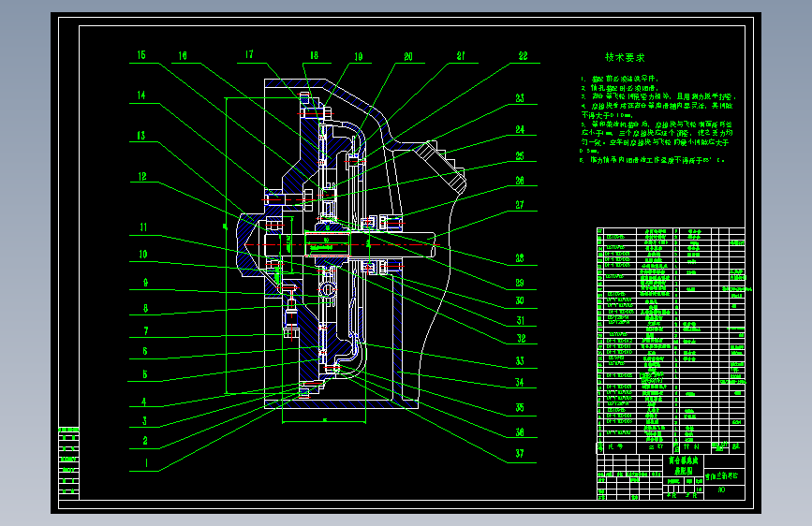This screenshot has width=812, height=526.
Task: Choose the part number 36 text
Action: coord(520,431)
